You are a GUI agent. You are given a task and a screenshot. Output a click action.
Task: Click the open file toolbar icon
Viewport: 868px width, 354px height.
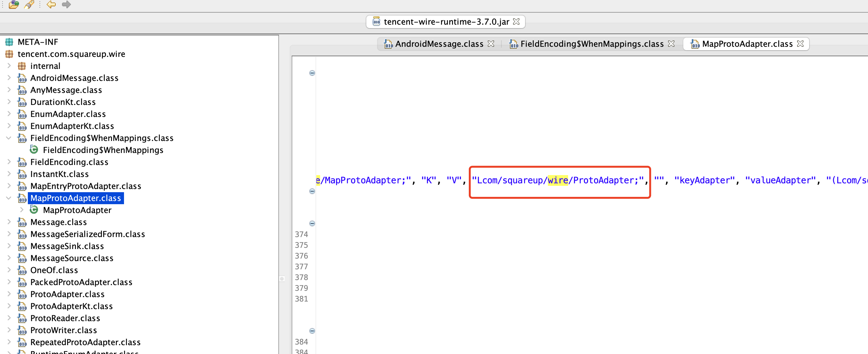(14, 4)
